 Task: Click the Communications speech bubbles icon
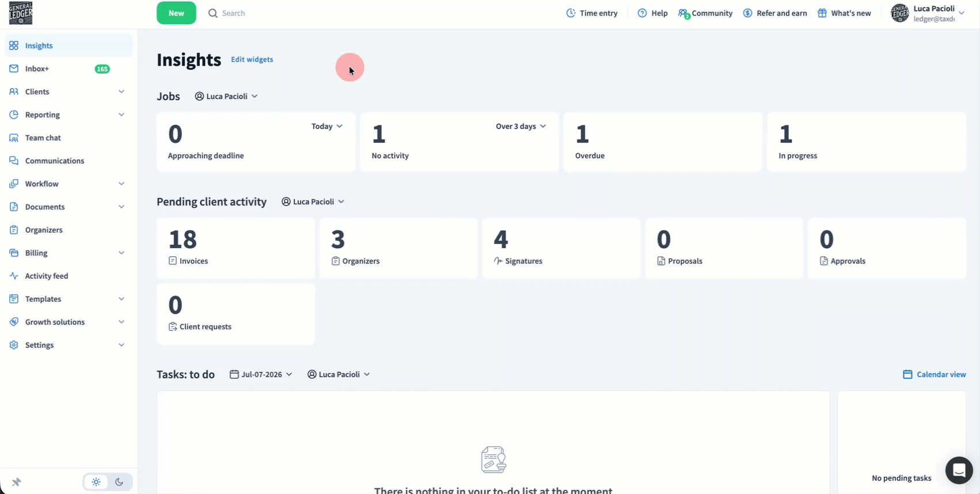point(14,161)
